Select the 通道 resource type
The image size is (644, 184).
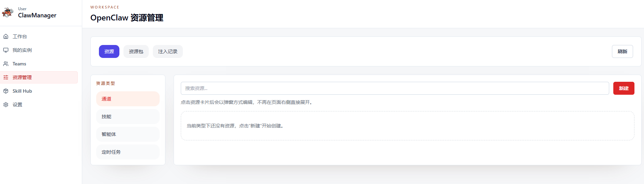tap(128, 99)
